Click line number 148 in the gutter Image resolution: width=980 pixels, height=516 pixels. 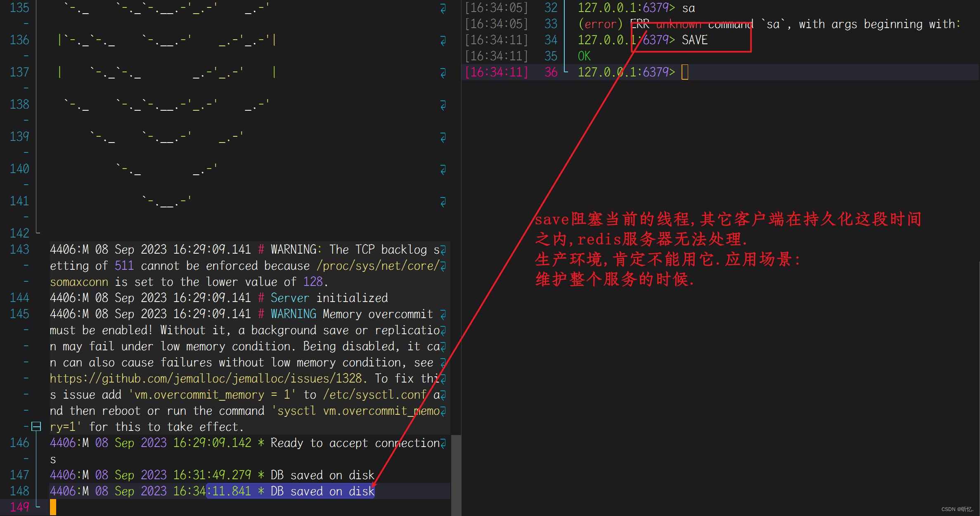tap(19, 491)
